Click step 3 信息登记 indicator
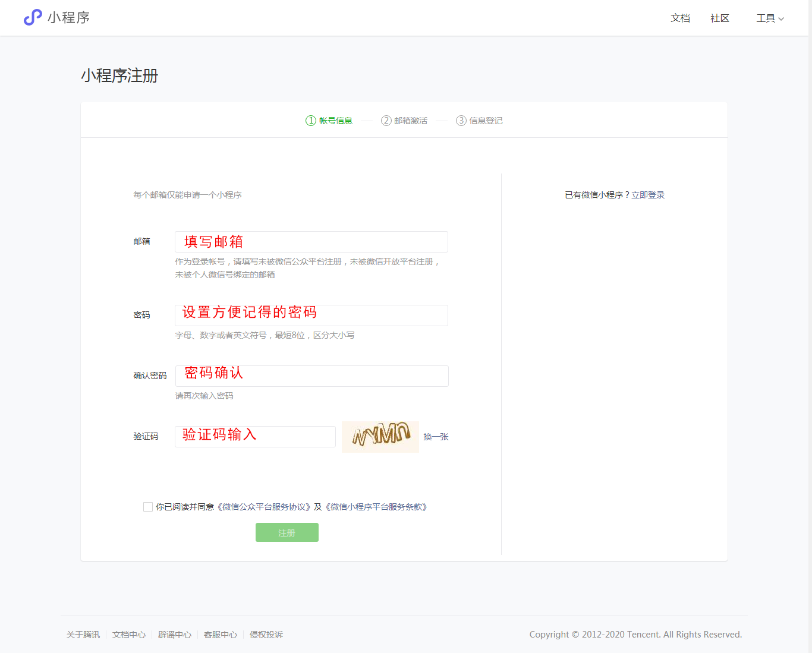 (479, 121)
